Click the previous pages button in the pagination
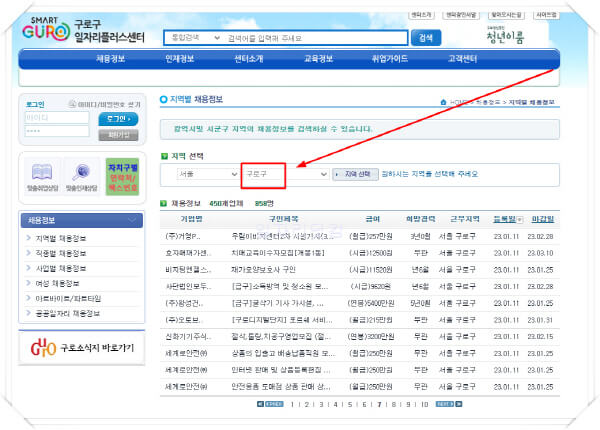 pyautogui.click(x=274, y=404)
